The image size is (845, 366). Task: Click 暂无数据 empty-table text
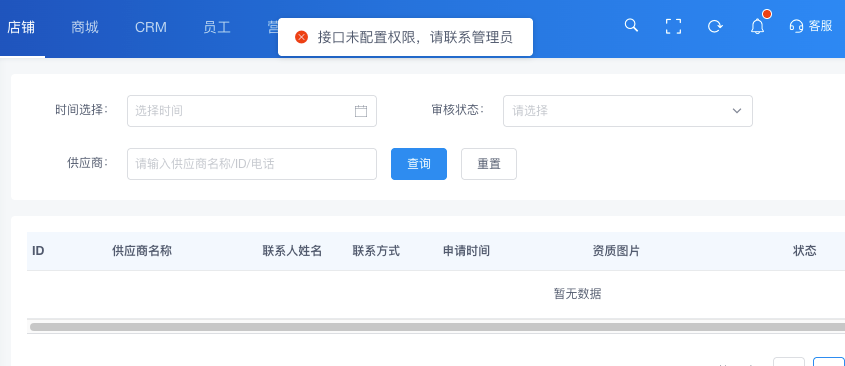578,294
